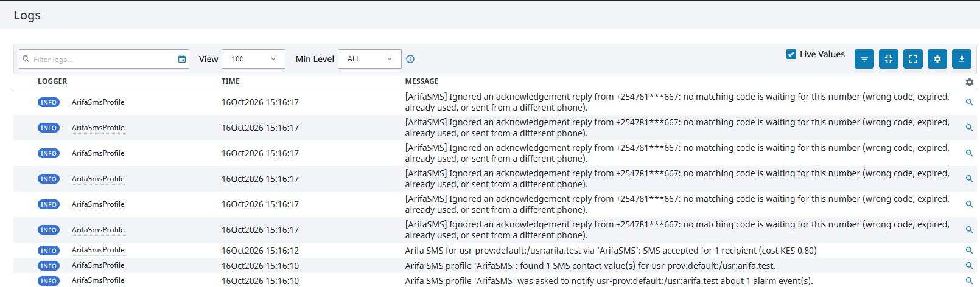Screen dimensions: 980x287
Task: Inspect details of the 'SMS accepted for 1 recipient' entry
Action: click(969, 251)
